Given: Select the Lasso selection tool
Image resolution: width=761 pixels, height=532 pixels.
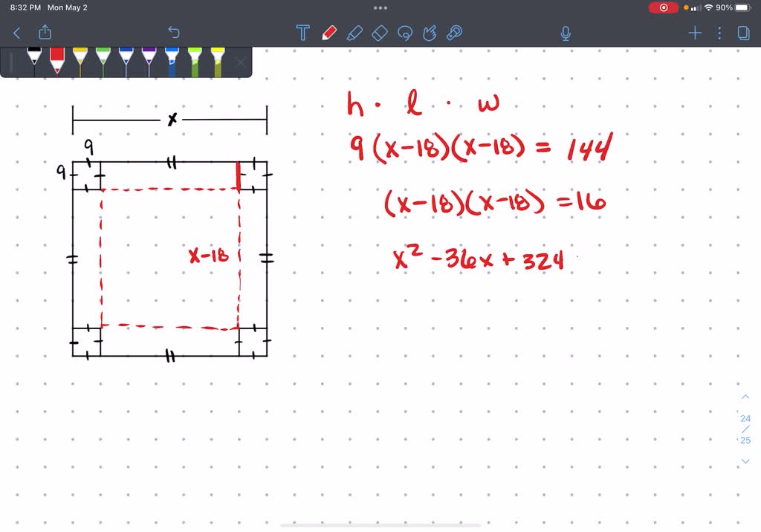Looking at the screenshot, I should point(405,33).
